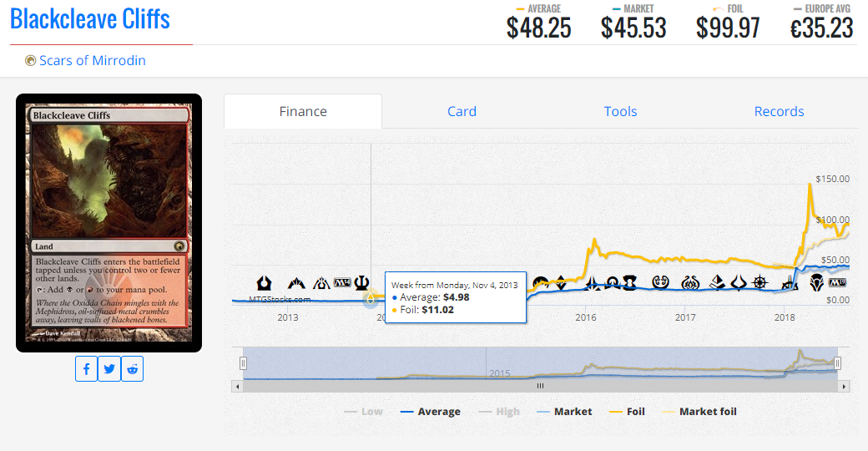Click the M19 set icon on chart
Screen dimensions: 868x451
[836, 282]
